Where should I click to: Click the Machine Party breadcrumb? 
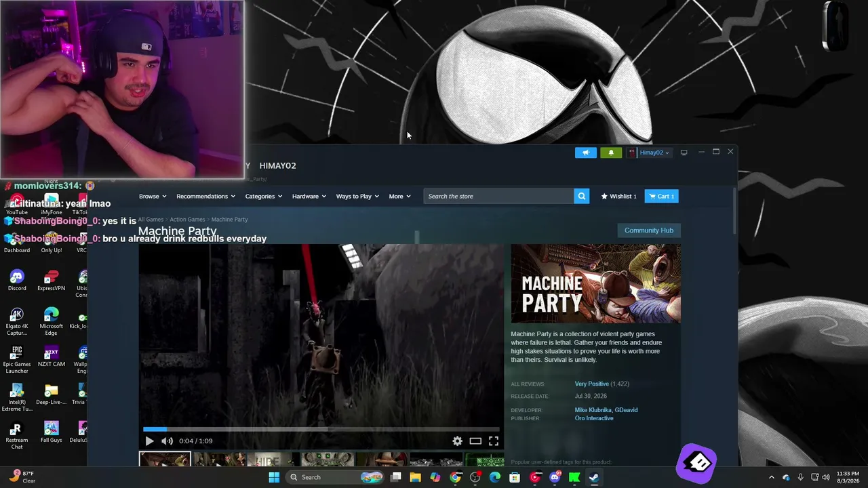(x=229, y=220)
